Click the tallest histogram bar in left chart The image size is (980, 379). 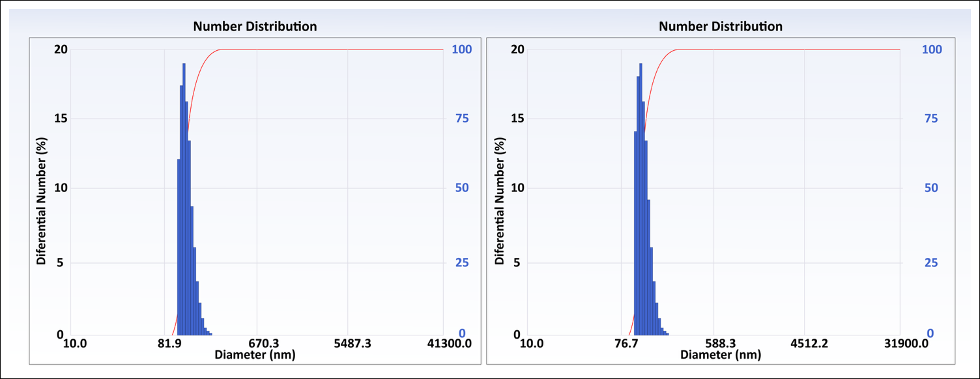point(184,199)
